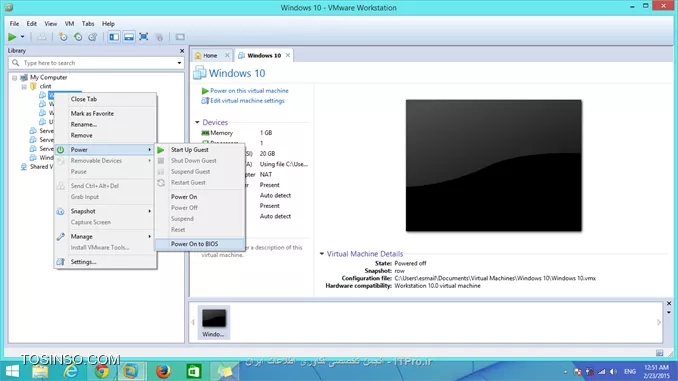The width and height of the screenshot is (678, 381).
Task: Toggle the Library sidebar view icon
Action: tap(114, 37)
